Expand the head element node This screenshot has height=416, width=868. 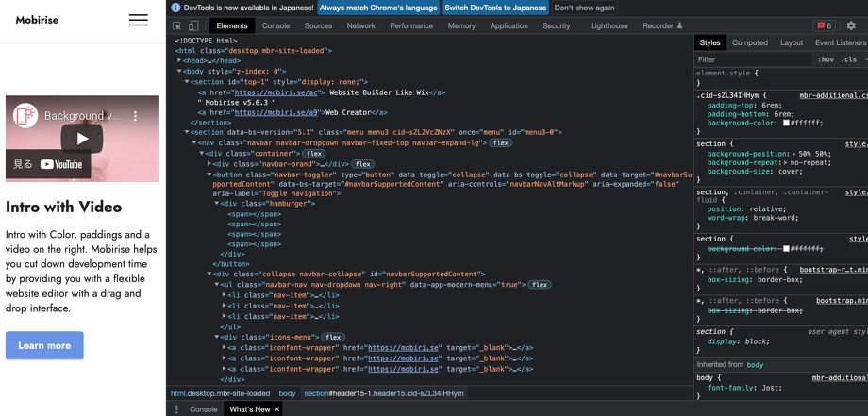180,60
